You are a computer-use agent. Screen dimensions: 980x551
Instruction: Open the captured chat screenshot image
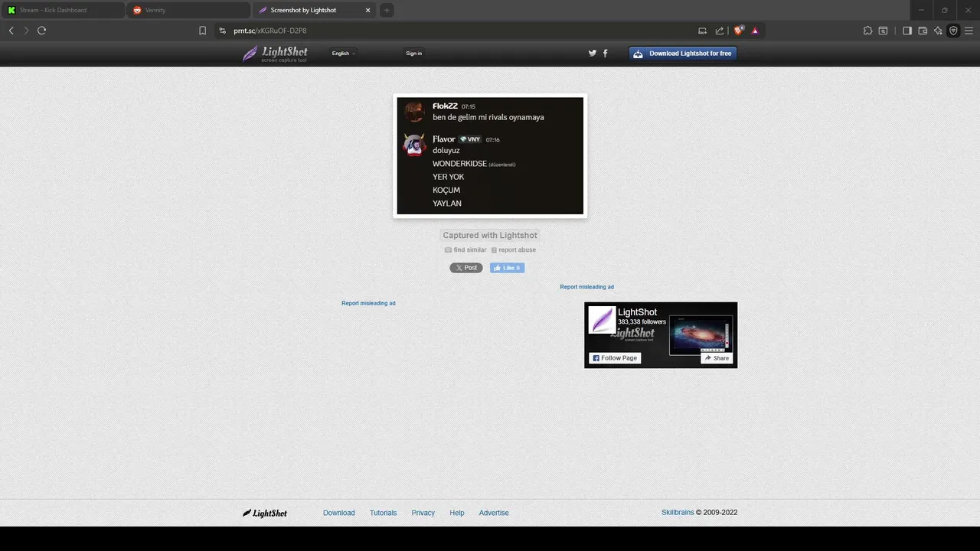[490, 156]
